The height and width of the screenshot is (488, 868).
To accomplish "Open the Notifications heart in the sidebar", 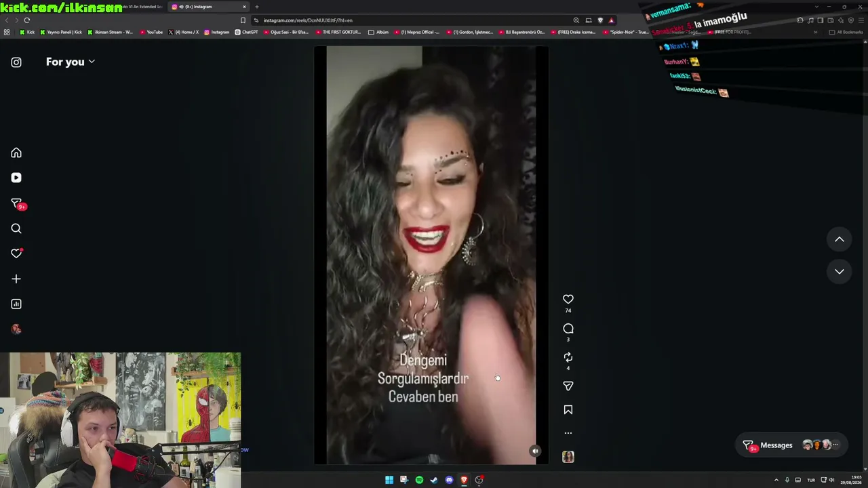I will pyautogui.click(x=16, y=253).
